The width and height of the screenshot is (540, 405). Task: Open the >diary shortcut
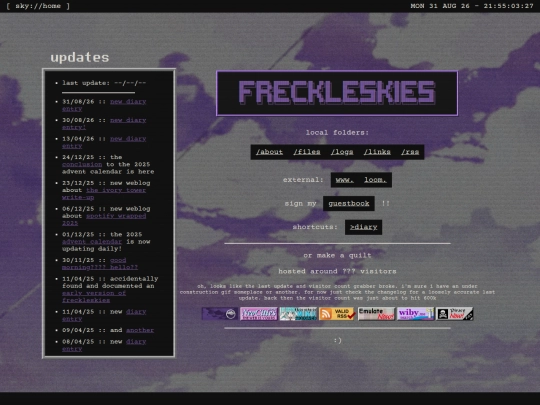tap(364, 227)
